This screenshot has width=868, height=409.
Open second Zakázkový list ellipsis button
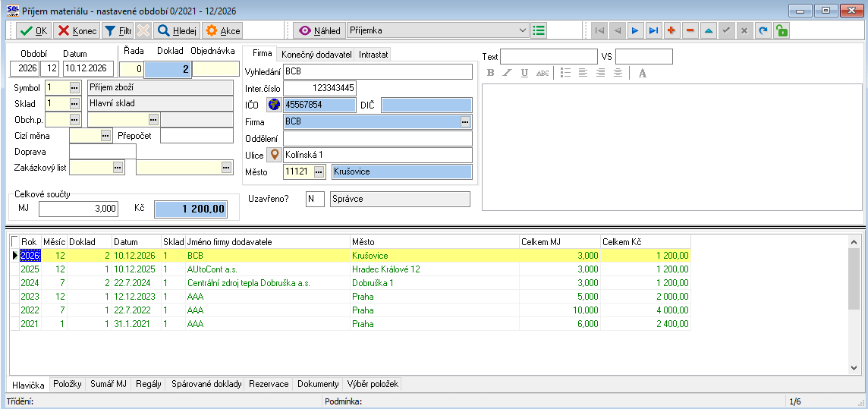[x=226, y=167]
